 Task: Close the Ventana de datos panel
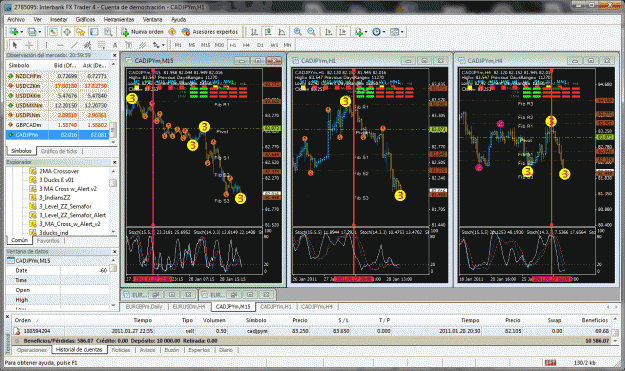(114, 251)
